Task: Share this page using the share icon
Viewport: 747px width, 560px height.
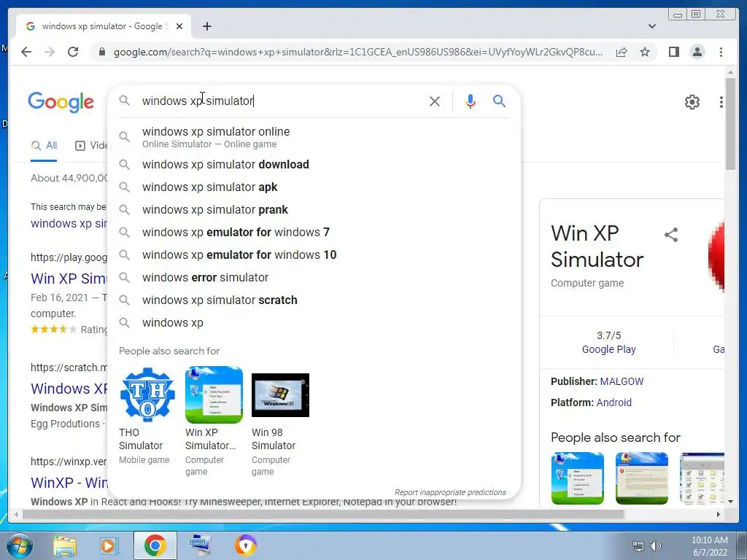Action: 622,52
